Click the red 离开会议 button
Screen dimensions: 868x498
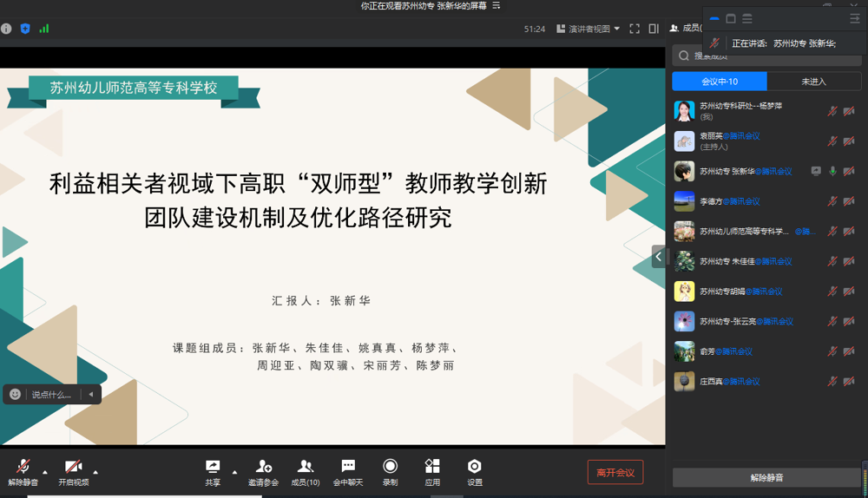click(615, 473)
